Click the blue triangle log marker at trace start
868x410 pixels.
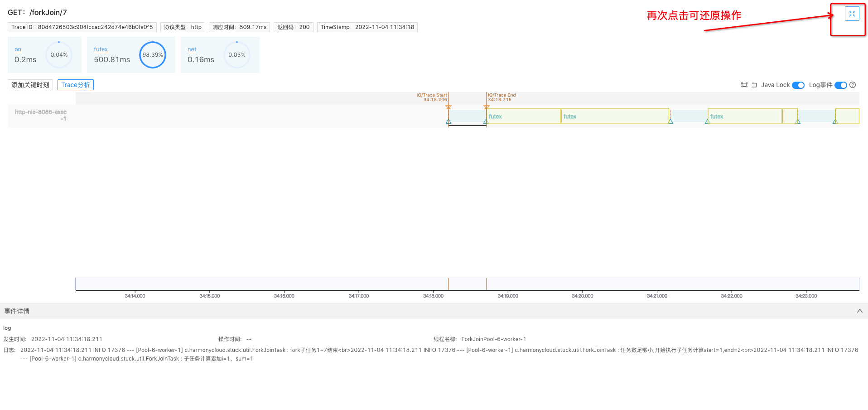pos(448,121)
